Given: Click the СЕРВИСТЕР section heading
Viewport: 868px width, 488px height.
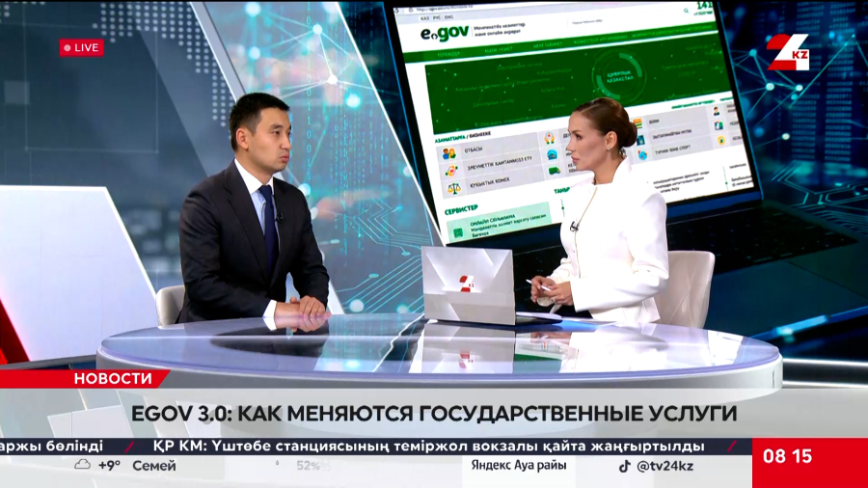Looking at the screenshot, I should coord(461,209).
